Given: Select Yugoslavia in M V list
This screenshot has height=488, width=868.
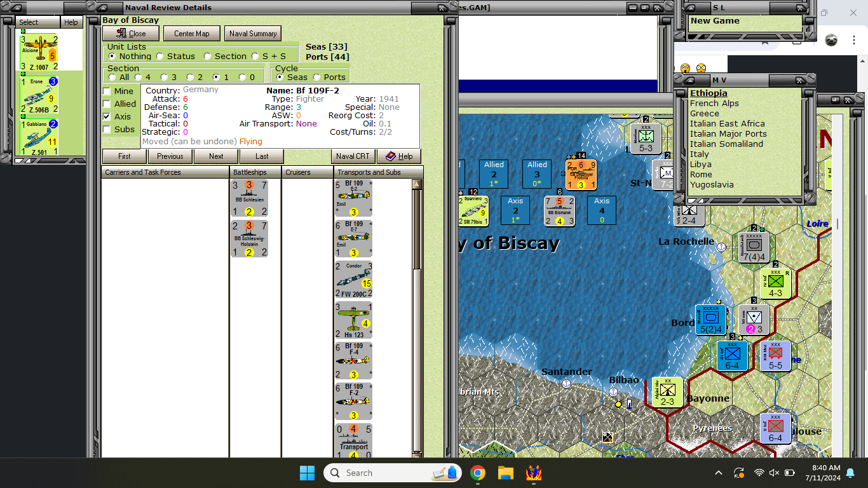Looking at the screenshot, I should (x=712, y=185).
